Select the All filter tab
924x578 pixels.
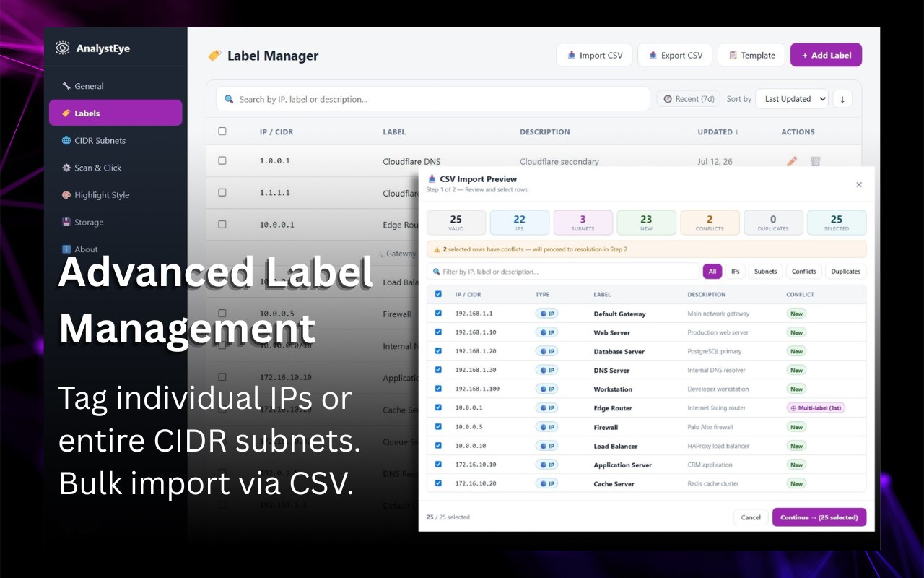click(x=712, y=272)
